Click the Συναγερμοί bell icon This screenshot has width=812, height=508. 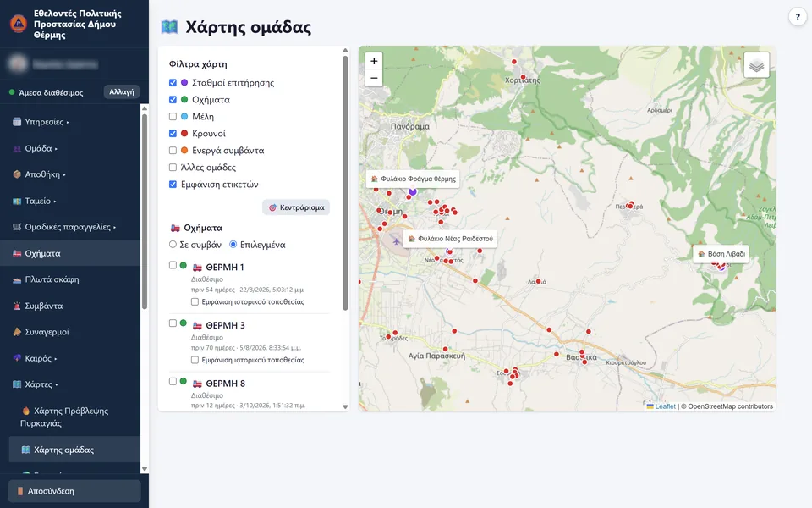point(17,332)
